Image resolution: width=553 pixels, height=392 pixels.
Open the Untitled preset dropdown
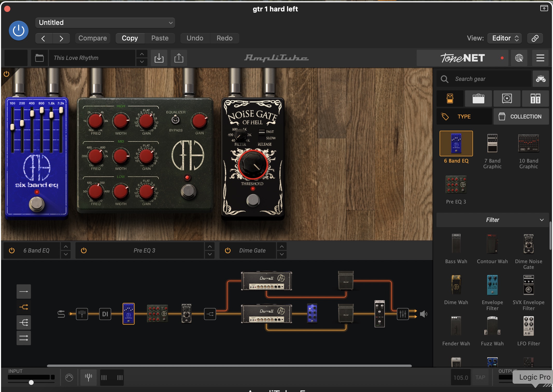[105, 23]
